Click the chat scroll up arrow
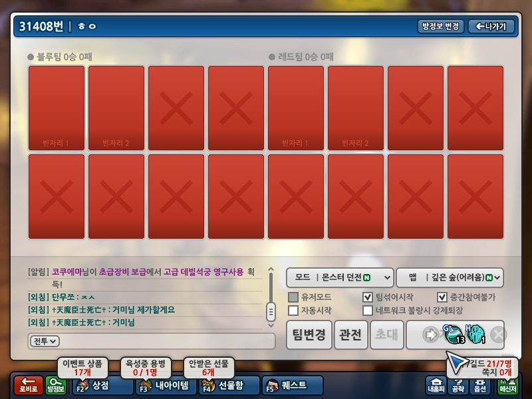The image size is (532, 399). pyautogui.click(x=271, y=269)
